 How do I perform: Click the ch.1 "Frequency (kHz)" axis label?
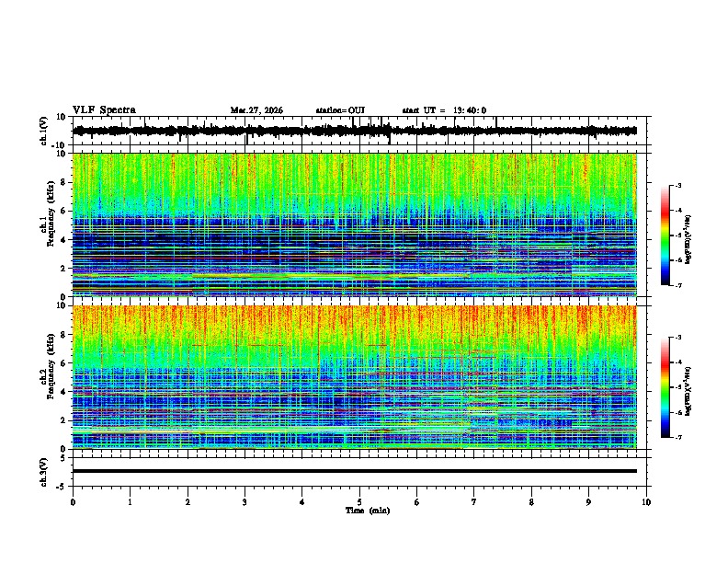click(x=51, y=213)
